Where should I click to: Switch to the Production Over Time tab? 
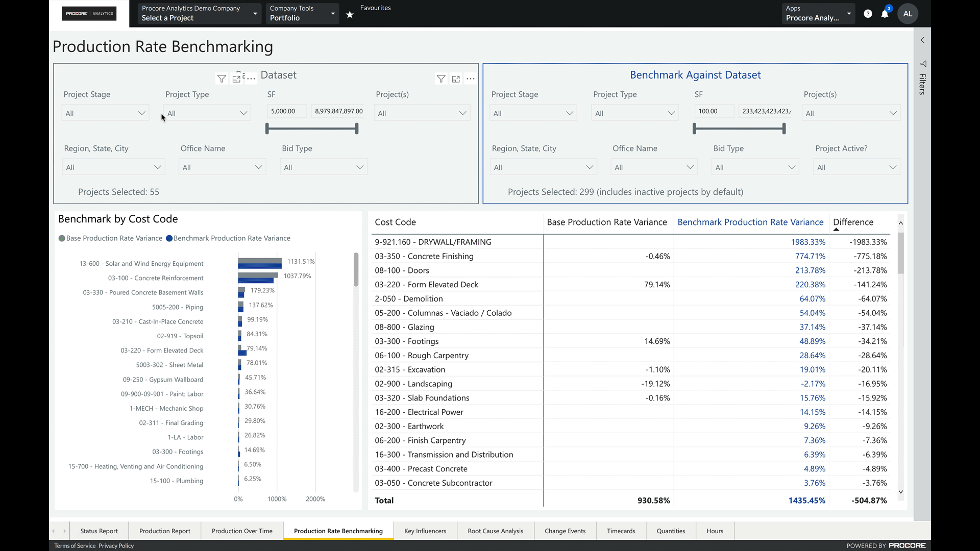[242, 531]
